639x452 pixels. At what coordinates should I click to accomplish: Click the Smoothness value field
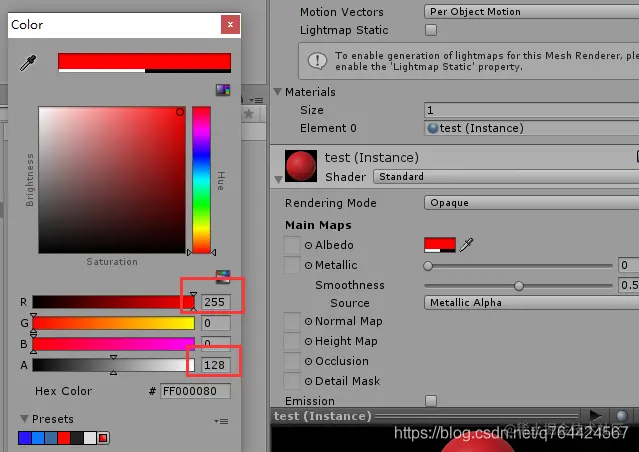[x=628, y=285]
